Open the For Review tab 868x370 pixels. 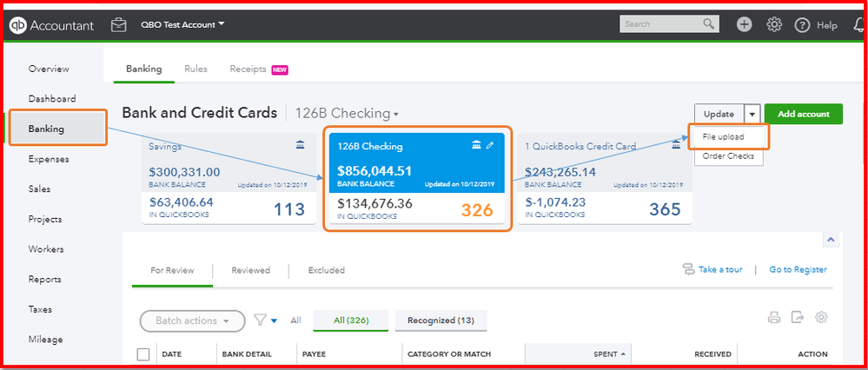172,270
